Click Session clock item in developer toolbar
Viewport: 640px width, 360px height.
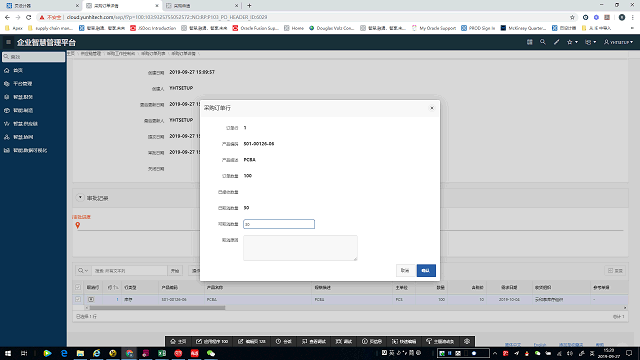284,341
